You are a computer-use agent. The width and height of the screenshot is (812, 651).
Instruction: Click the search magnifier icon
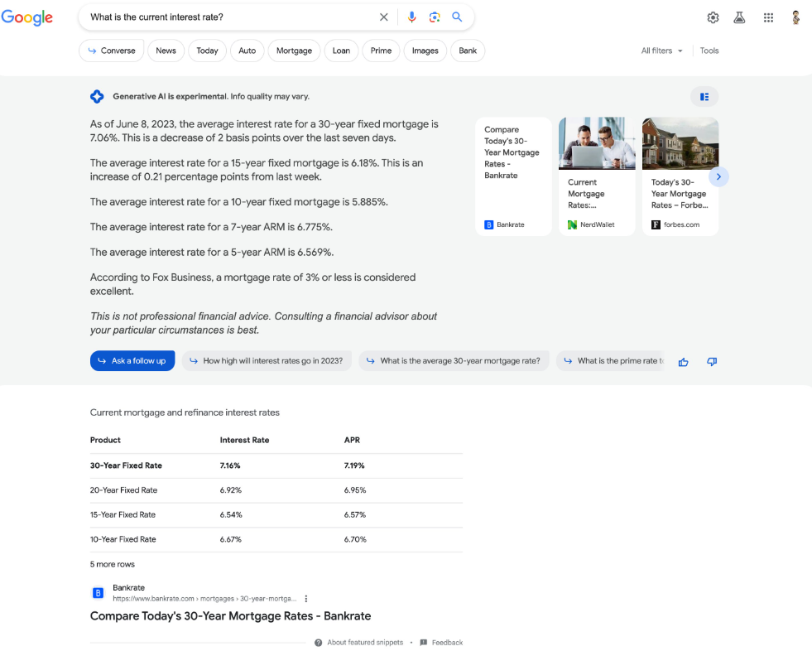[457, 17]
